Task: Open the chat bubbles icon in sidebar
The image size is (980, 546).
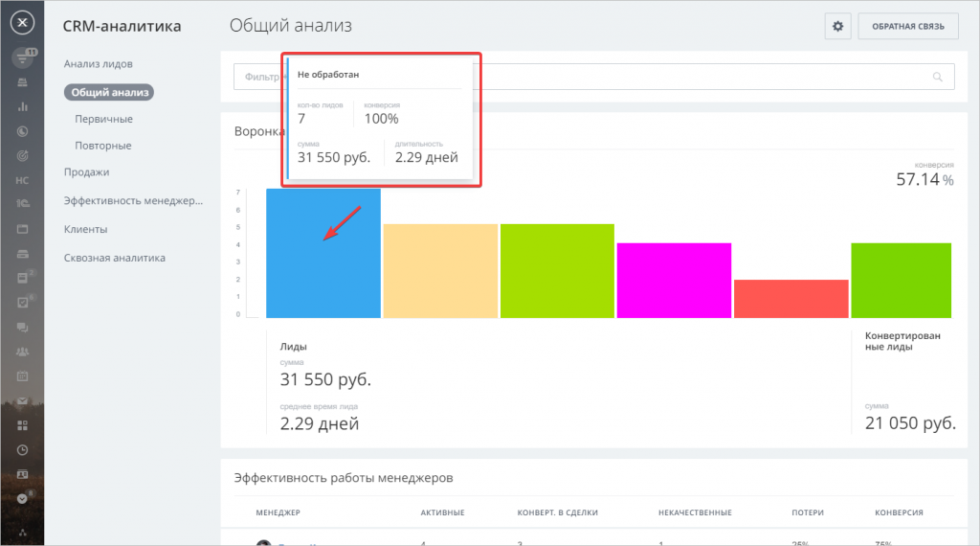Action: [x=22, y=327]
